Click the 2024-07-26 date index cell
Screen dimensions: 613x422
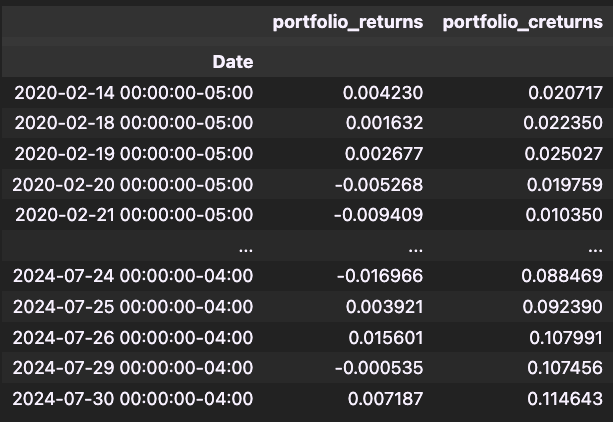[x=134, y=337]
